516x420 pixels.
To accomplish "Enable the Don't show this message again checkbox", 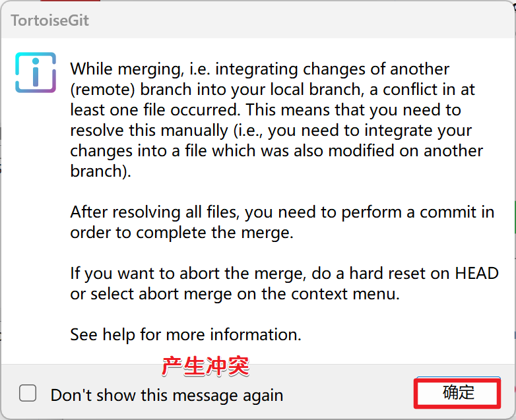I will point(28,394).
